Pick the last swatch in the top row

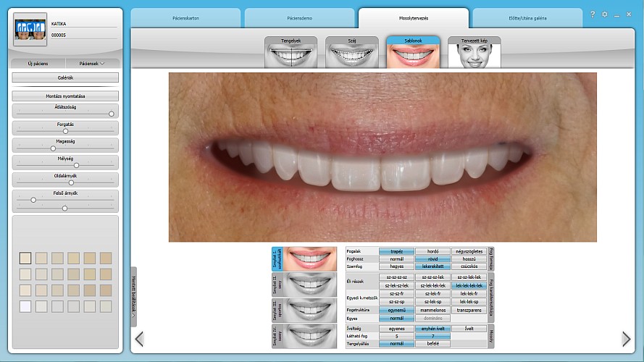106,258
